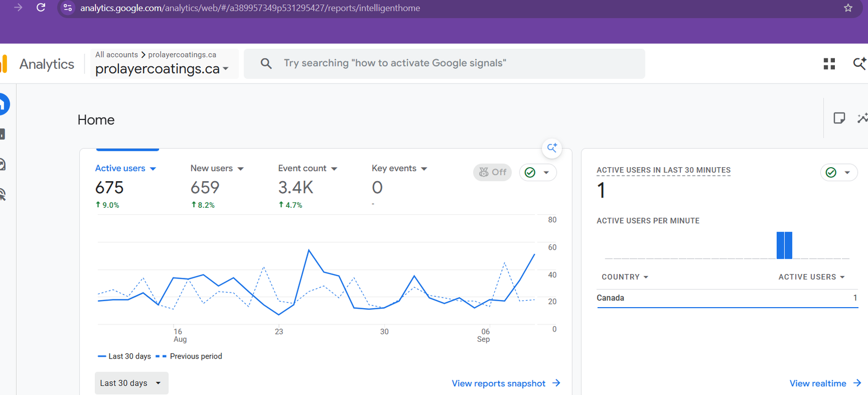Click View reports snapshot link

tap(506, 383)
